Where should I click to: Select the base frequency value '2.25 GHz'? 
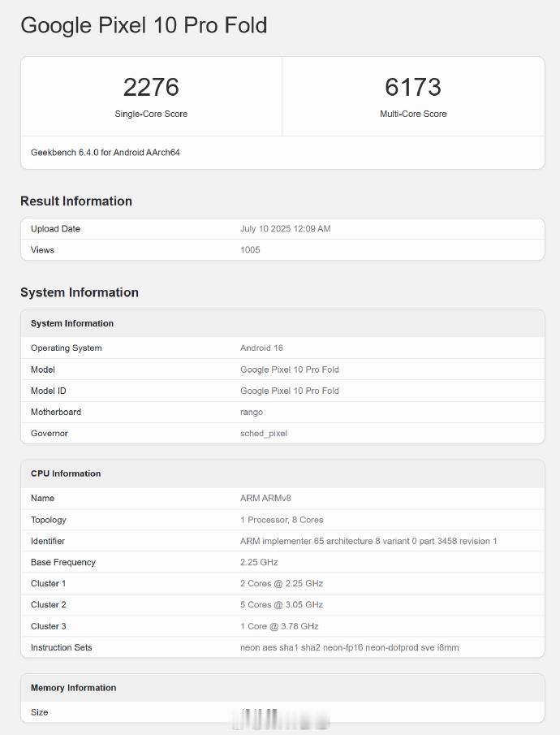[x=259, y=562]
